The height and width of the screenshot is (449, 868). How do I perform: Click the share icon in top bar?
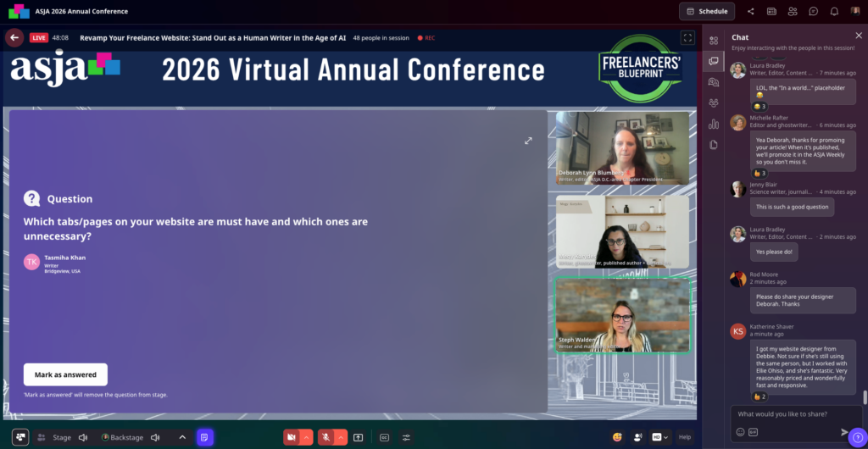coord(751,11)
